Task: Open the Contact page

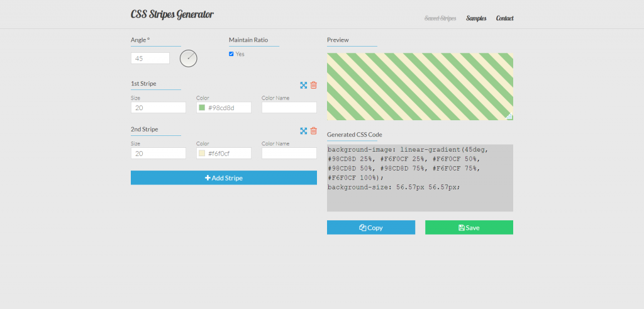Action: pos(504,18)
